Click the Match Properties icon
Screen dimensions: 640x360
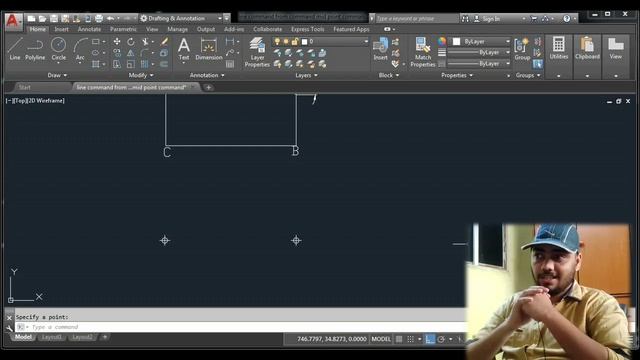point(423,52)
